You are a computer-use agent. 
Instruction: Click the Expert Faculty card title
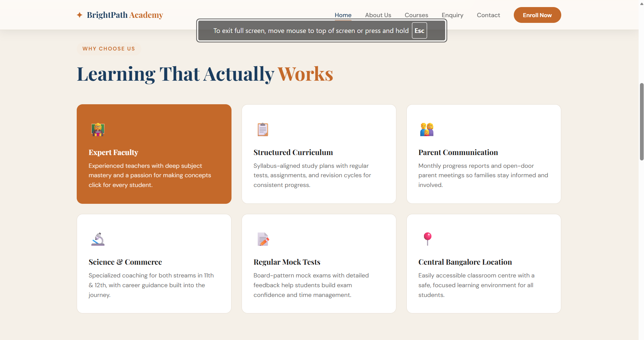(113, 152)
